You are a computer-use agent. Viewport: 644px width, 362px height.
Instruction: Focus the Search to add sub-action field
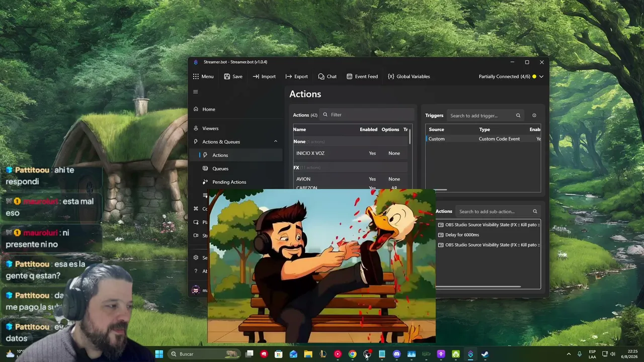(498, 212)
